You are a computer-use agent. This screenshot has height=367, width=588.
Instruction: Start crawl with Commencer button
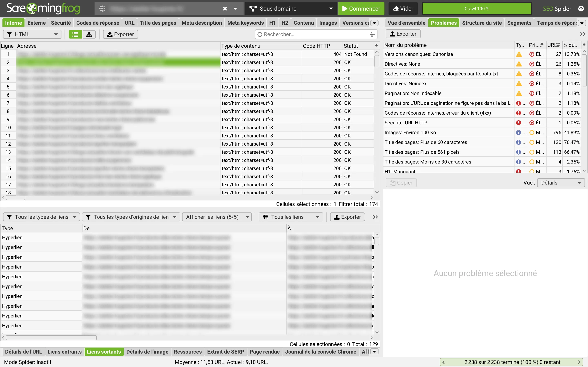pos(361,9)
